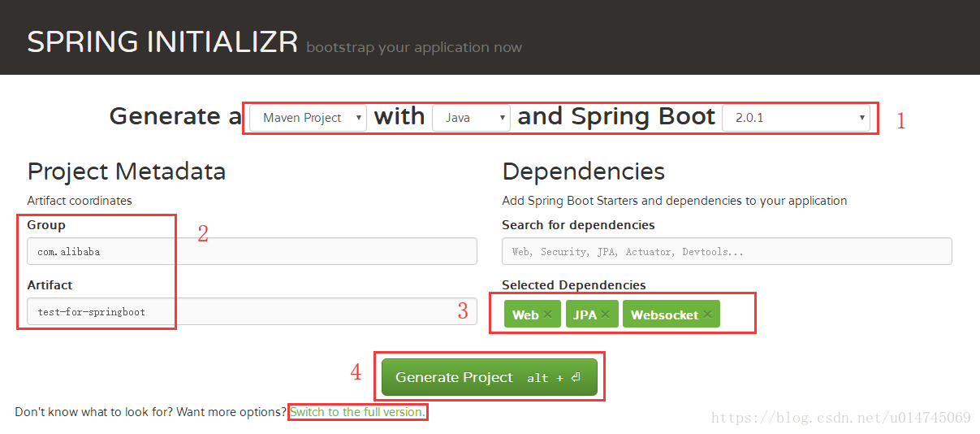Screen dimensions: 980x434
Task: Remove the Web dependency via its x
Action: click(x=547, y=315)
